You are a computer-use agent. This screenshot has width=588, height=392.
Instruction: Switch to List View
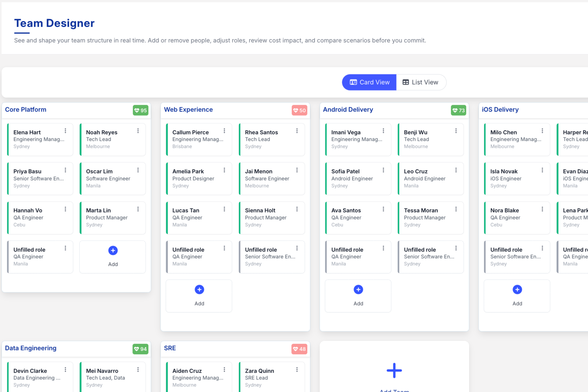coord(421,82)
